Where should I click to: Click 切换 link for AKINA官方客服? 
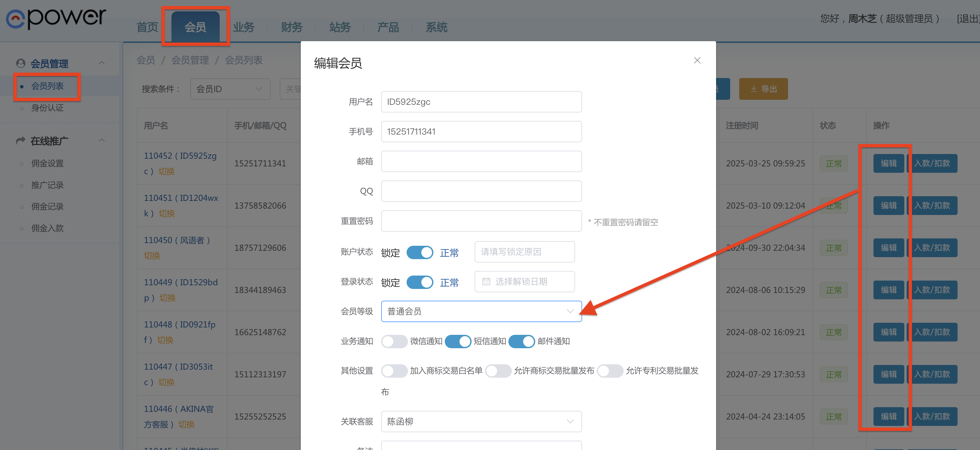[187, 425]
